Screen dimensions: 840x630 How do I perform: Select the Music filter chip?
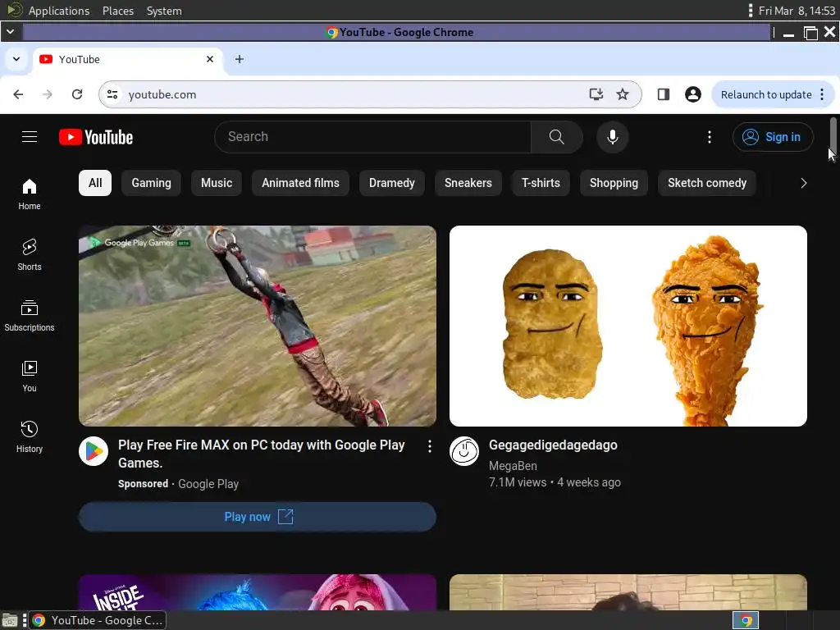[217, 183]
